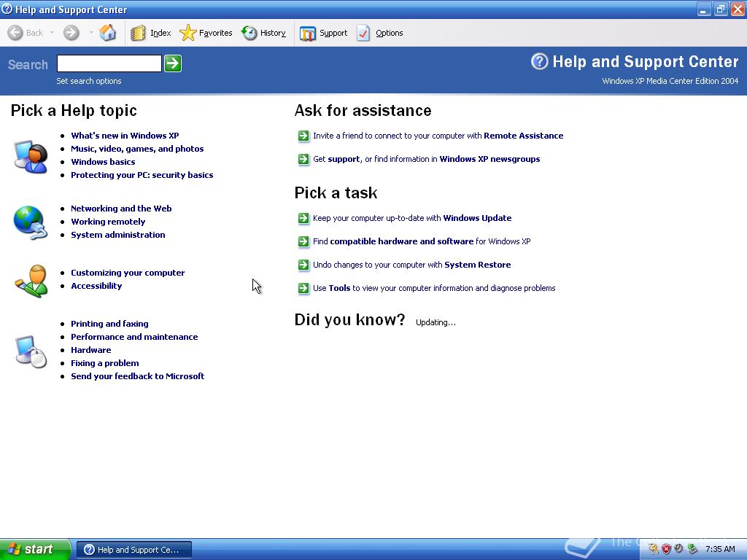Open Networking and the Web topic
The image size is (747, 560).
tap(121, 209)
